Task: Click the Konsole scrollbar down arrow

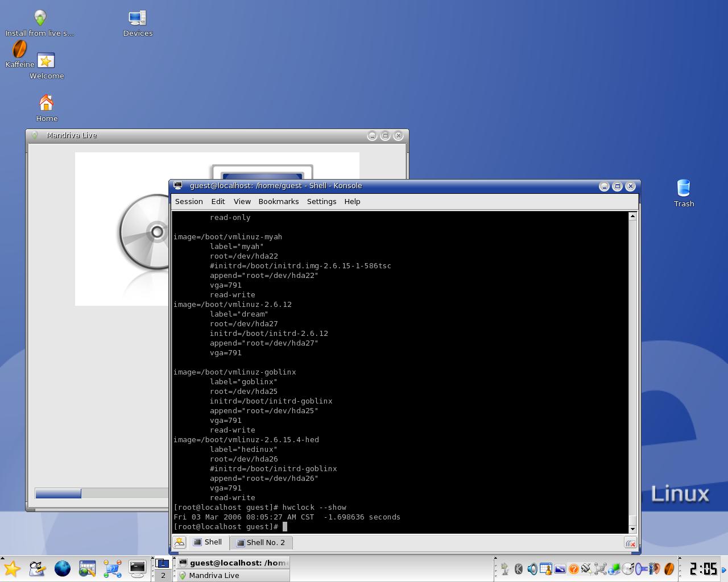Action: tap(632, 530)
